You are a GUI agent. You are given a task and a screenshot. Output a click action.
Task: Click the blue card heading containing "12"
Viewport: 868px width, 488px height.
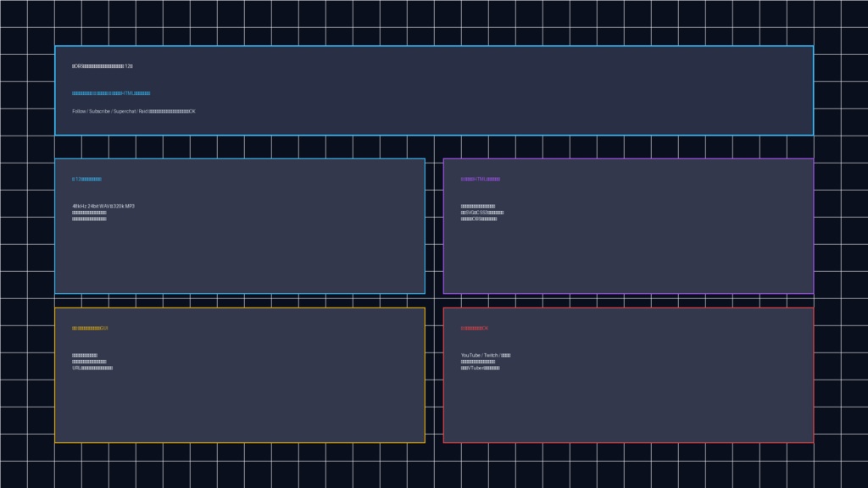(86, 180)
